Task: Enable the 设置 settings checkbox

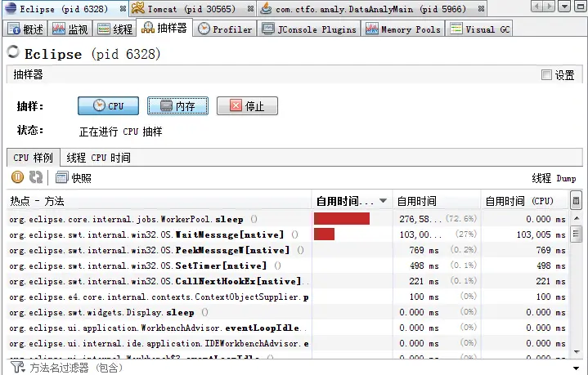Action: coord(546,75)
